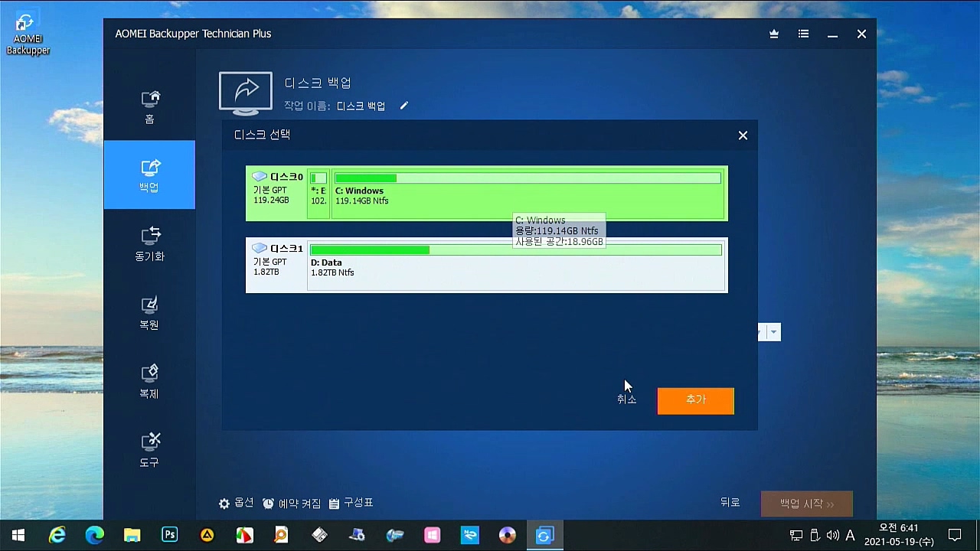Open 예약 켜짐 schedule settings
Viewport: 980px width, 551px height.
pos(292,503)
